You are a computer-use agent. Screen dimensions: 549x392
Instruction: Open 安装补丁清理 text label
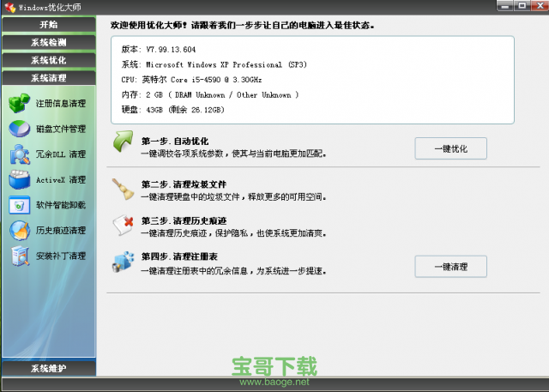click(x=61, y=256)
